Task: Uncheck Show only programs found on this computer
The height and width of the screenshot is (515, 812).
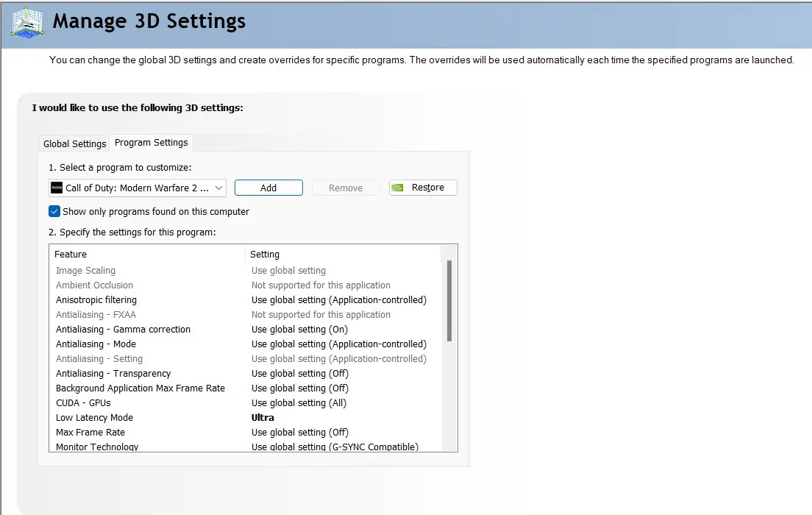Action: coord(54,210)
